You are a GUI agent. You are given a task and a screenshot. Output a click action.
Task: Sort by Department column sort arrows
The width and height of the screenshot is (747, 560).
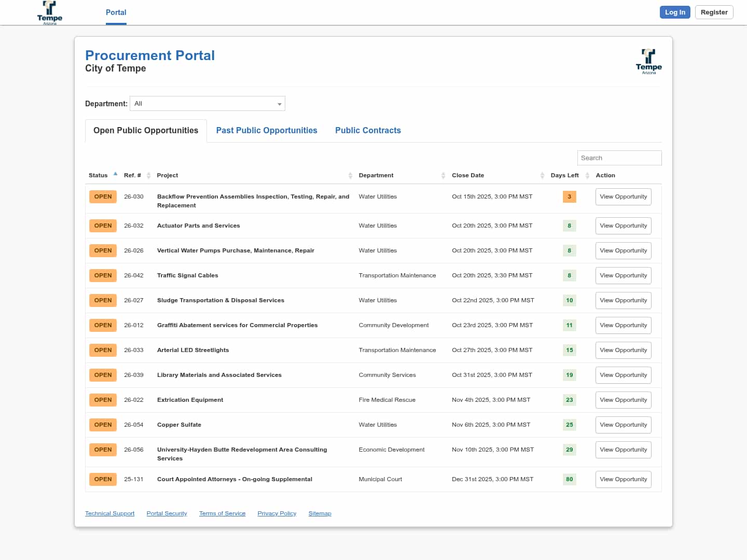[x=443, y=176]
